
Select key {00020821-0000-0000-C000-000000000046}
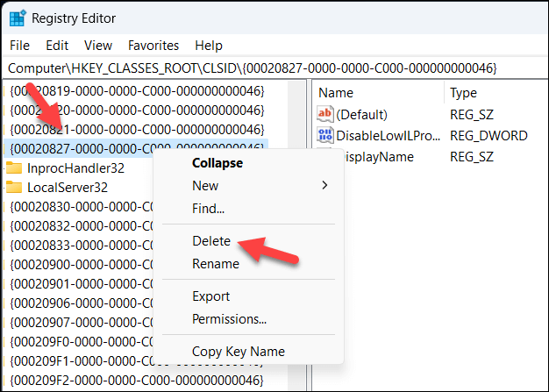[x=137, y=130]
